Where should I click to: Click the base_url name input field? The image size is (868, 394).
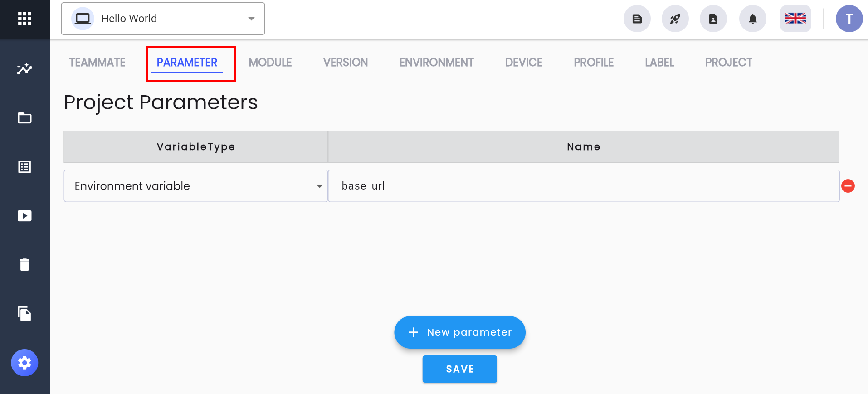(x=584, y=186)
